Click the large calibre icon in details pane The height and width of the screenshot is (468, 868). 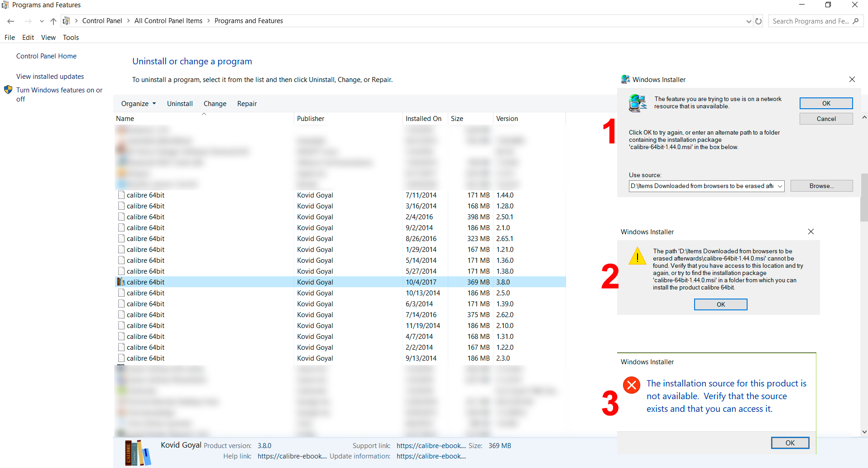tap(138, 453)
